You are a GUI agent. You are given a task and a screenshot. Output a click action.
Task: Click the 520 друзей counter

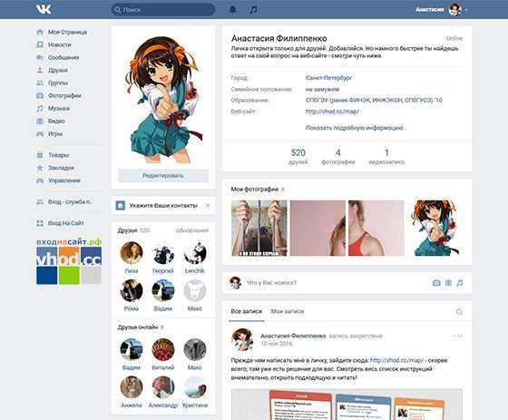point(298,157)
